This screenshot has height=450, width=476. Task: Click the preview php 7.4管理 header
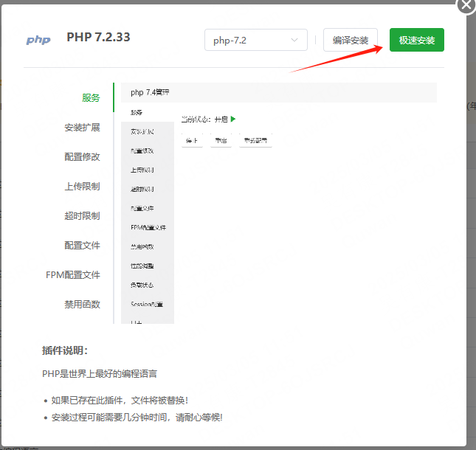[x=279, y=92]
